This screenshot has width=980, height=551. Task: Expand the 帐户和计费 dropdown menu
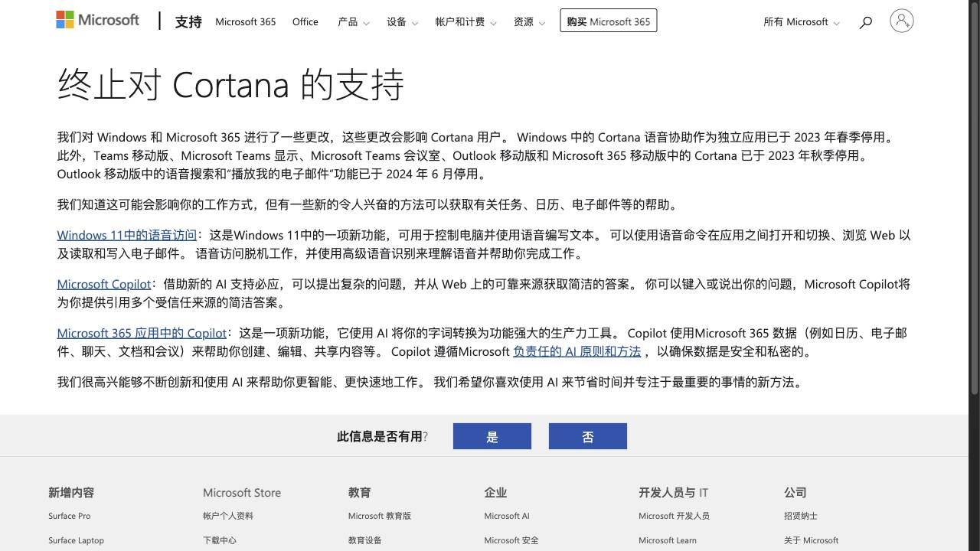click(465, 22)
